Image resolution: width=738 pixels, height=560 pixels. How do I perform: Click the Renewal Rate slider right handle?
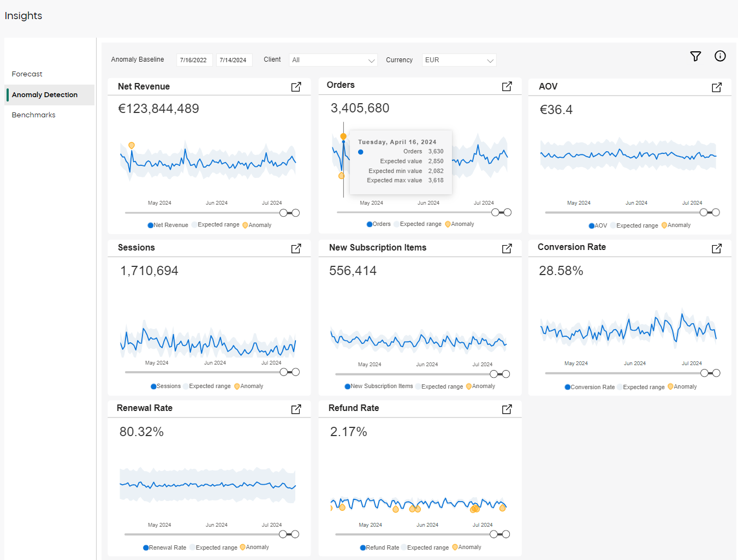(295, 534)
